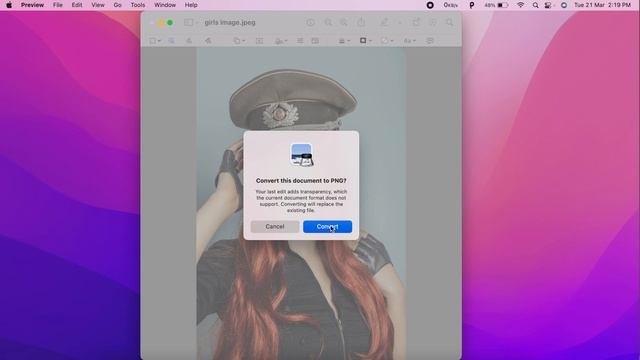The height and width of the screenshot is (360, 640).
Task: Click the Inspector info icon in toolbar
Action: pos(311,22)
